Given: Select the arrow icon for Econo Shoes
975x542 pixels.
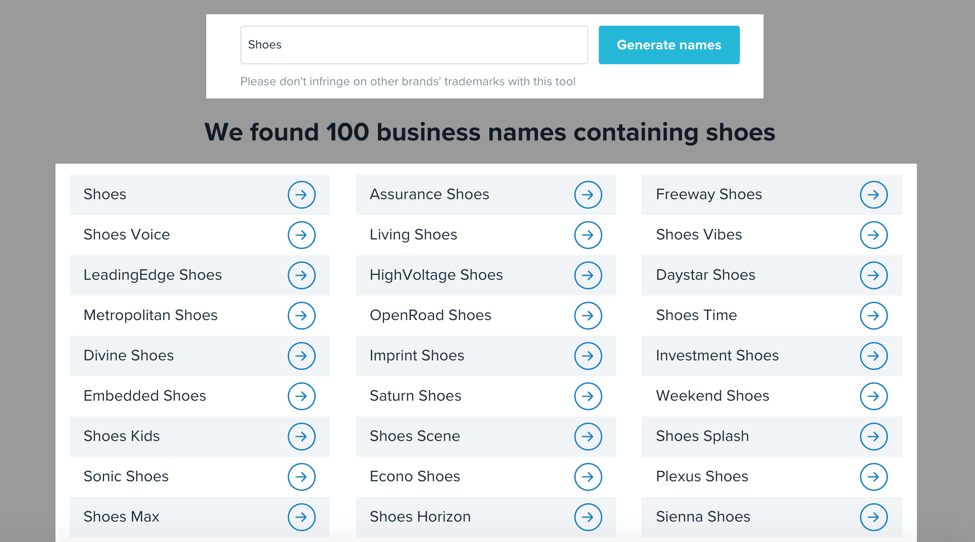Looking at the screenshot, I should coord(588,477).
